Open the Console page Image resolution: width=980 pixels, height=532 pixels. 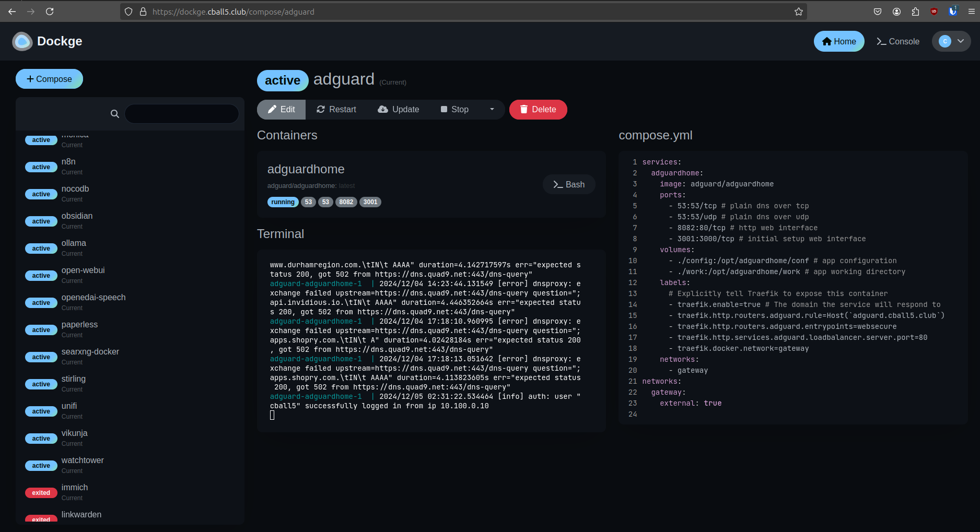pos(898,41)
